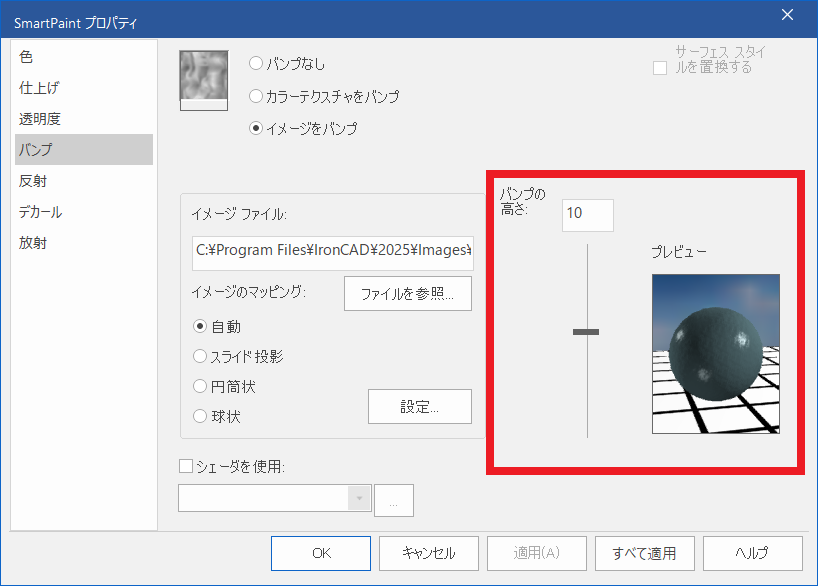Open the 仕上げ (Finish) settings page
This screenshot has width=818, height=586.
pyautogui.click(x=35, y=87)
